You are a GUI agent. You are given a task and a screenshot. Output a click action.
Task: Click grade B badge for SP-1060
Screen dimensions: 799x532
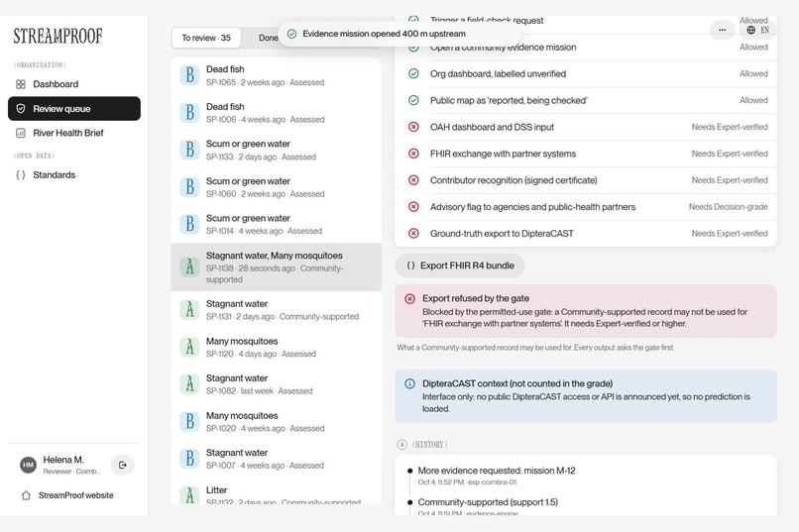[189, 187]
